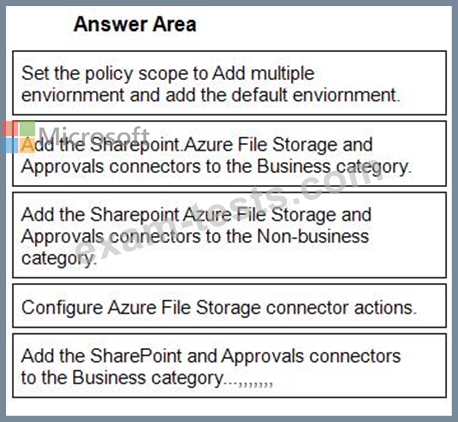Image resolution: width=458 pixels, height=422 pixels.
Task: Click 'Add multiple' text in first option
Action: click(263, 73)
